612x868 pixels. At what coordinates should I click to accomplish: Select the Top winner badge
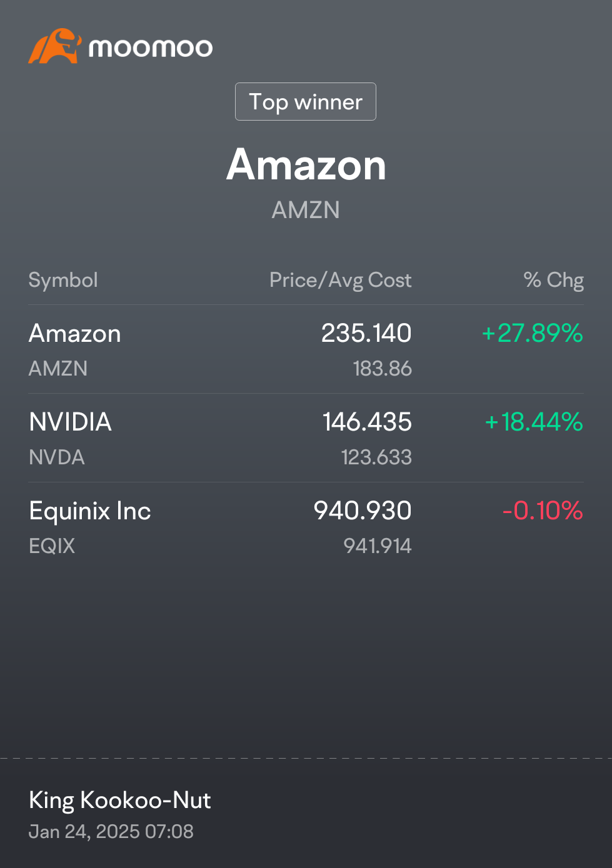(x=306, y=101)
